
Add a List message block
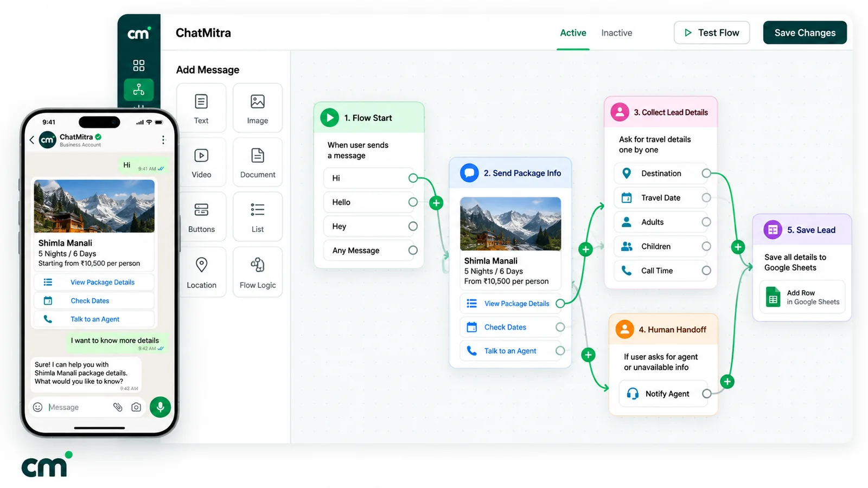(x=258, y=216)
